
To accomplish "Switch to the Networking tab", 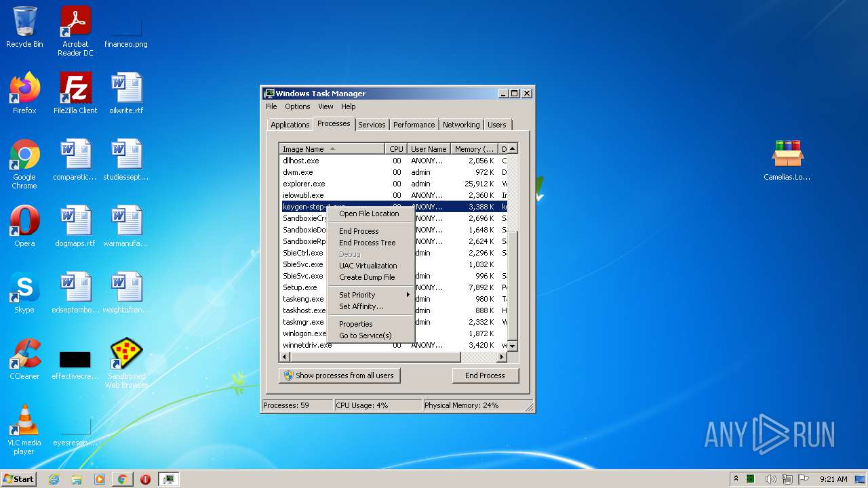I will 461,125.
